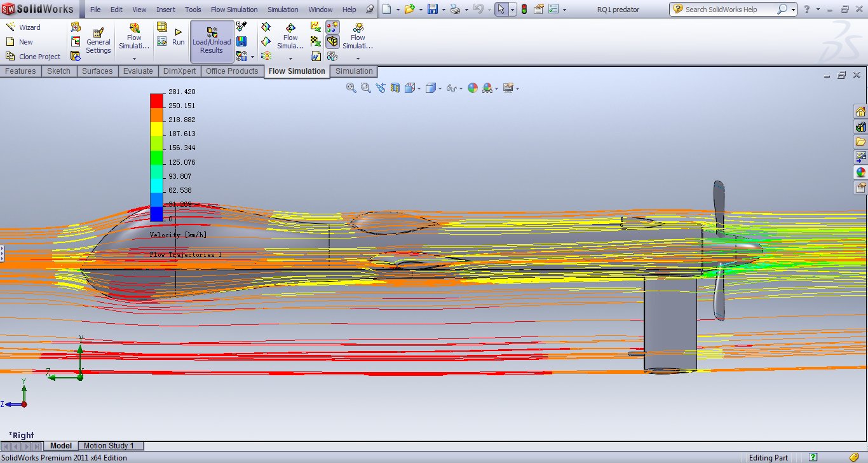Click Zoom to Fit in view toolbar
This screenshot has height=463, width=868.
click(x=351, y=88)
